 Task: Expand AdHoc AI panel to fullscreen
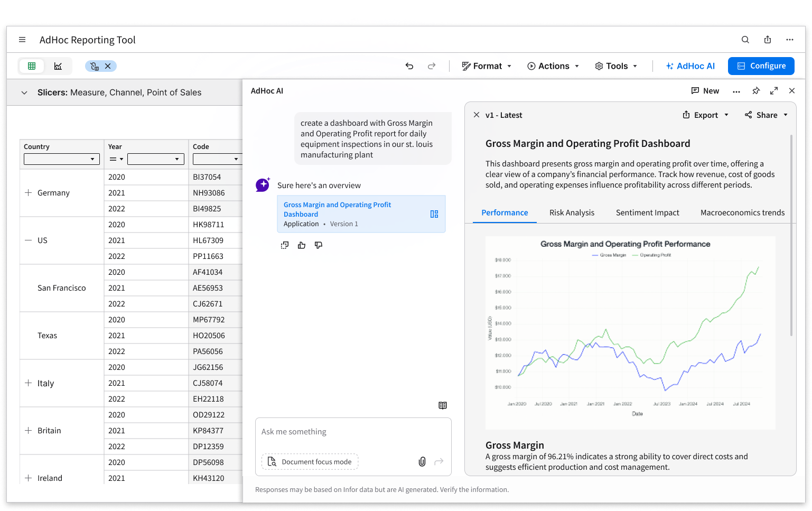coord(774,91)
